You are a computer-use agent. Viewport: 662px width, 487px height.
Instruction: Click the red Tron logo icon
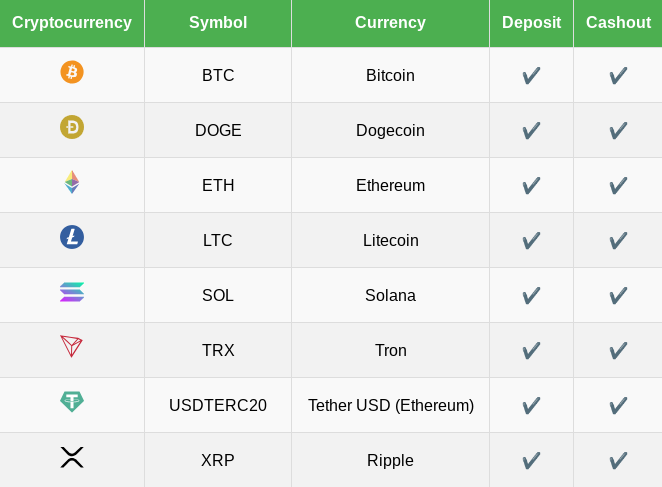tap(72, 346)
